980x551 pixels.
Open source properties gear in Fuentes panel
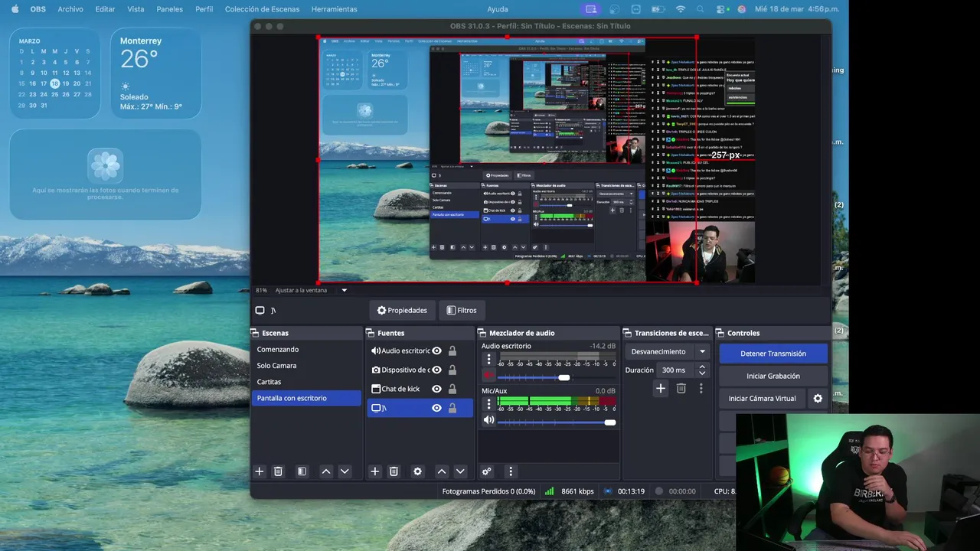[417, 471]
